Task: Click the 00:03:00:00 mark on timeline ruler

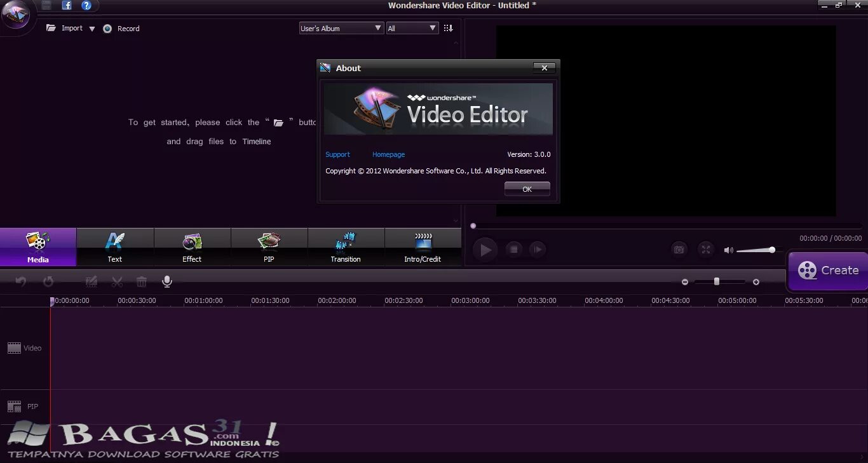Action: 470,300
